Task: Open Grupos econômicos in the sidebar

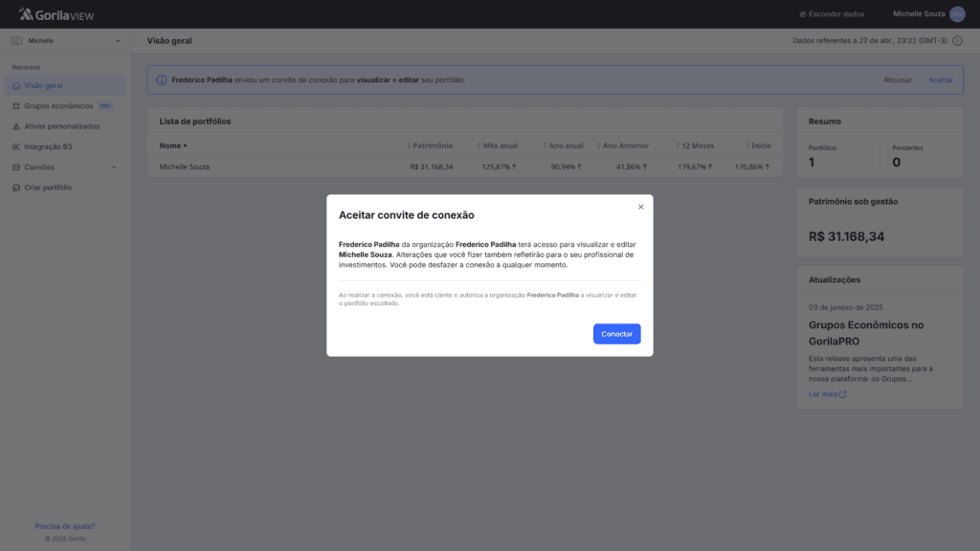Action: [58, 106]
